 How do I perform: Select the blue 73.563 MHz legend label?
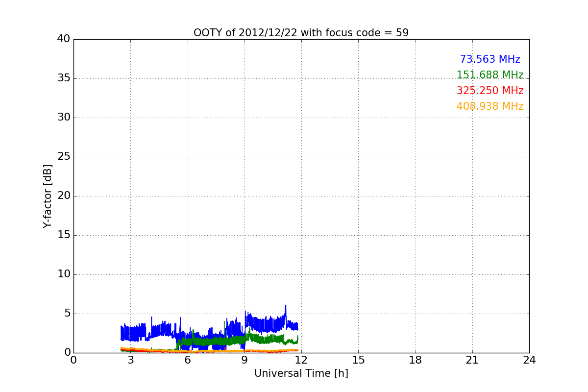pos(490,59)
